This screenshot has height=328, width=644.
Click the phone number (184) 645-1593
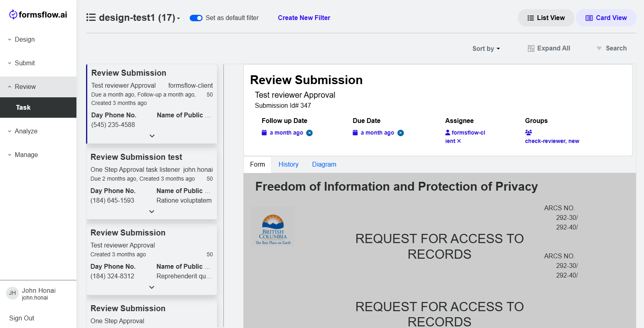[112, 200]
